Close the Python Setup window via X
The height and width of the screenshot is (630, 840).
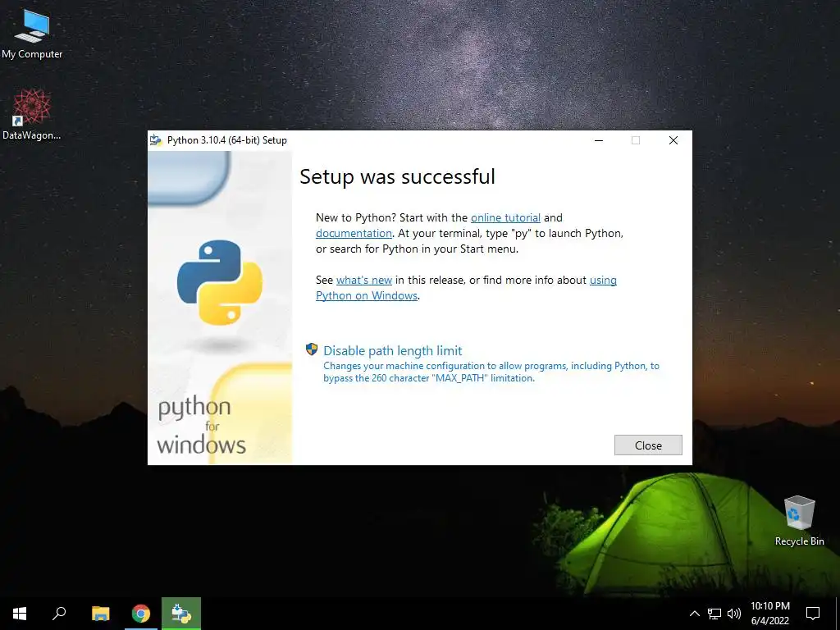(x=673, y=140)
